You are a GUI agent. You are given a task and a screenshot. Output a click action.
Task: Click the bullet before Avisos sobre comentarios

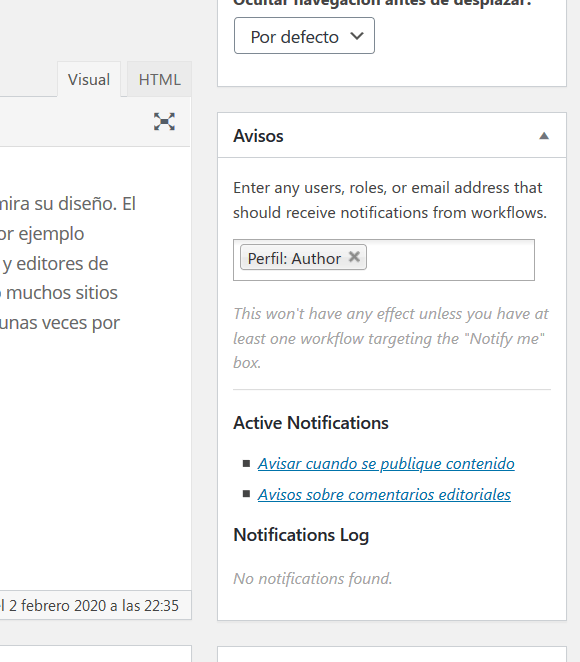(x=247, y=494)
